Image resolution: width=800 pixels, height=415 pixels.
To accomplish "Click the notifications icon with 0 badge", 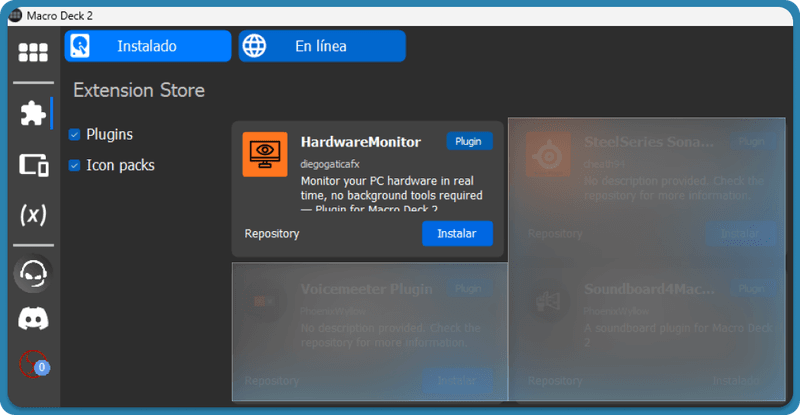I will (x=34, y=364).
